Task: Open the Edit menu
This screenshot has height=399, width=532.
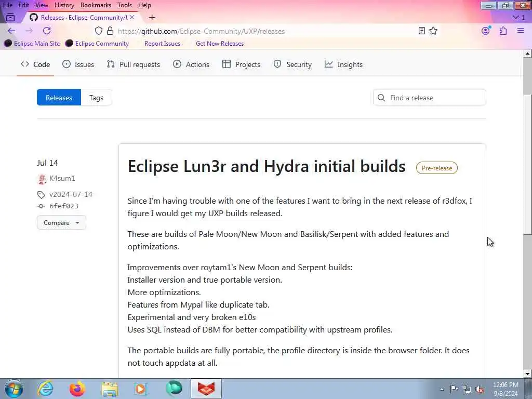Action: 23,5
